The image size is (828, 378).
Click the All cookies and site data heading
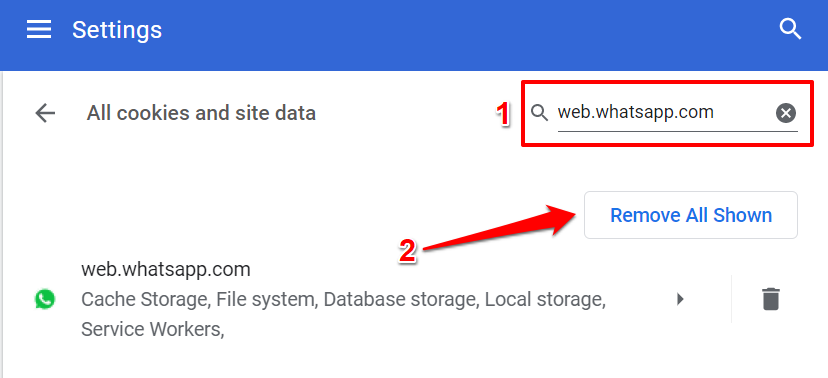click(x=201, y=113)
